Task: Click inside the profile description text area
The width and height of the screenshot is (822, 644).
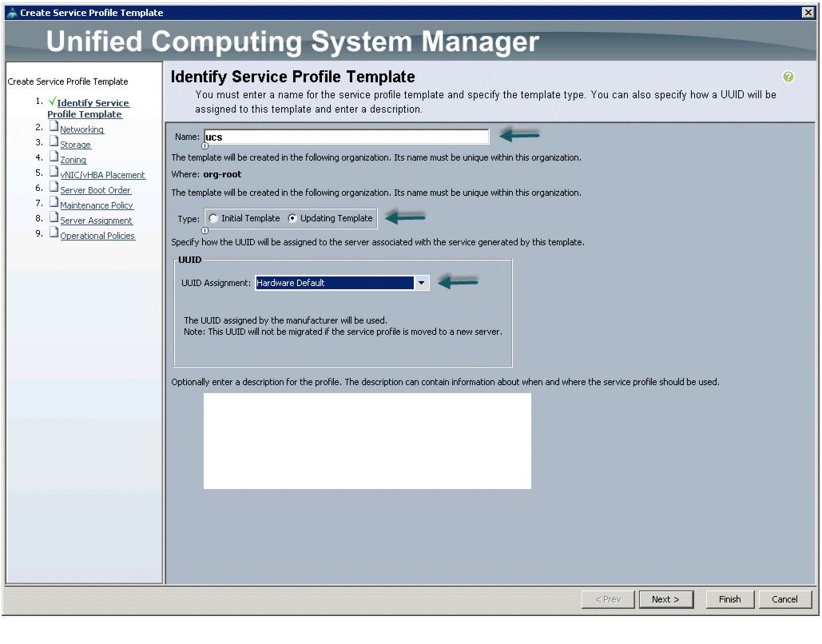Action: pos(367,441)
